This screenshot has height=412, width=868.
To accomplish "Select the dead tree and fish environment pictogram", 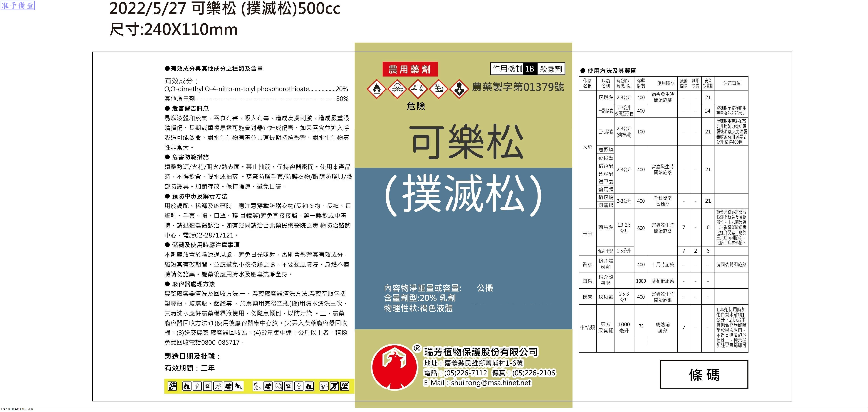I will pyautogui.click(x=439, y=89).
